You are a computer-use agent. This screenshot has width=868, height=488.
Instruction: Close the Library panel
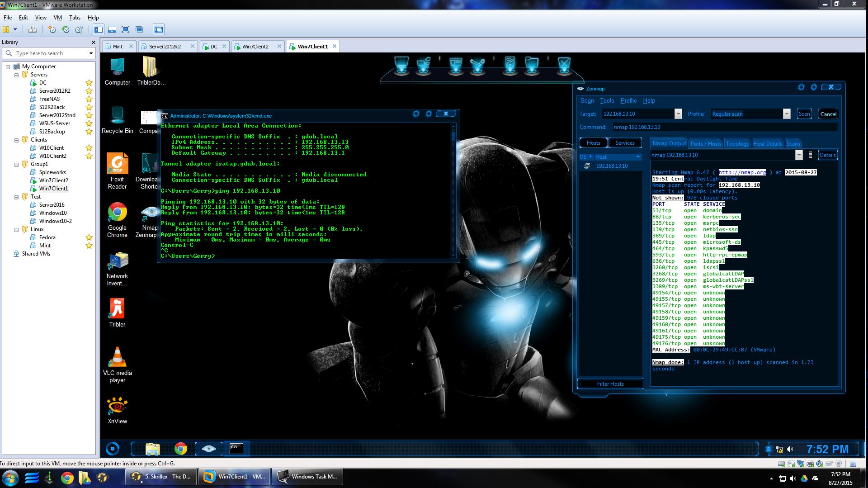94,42
